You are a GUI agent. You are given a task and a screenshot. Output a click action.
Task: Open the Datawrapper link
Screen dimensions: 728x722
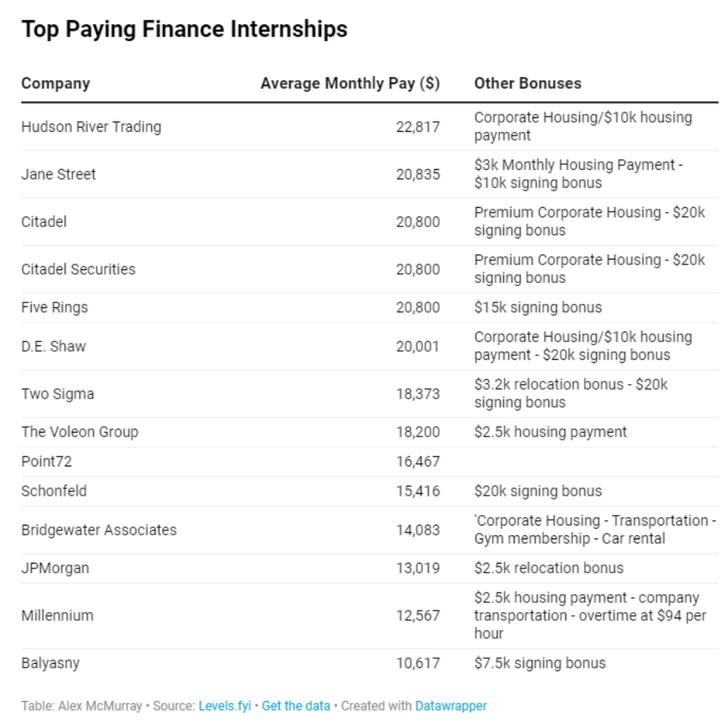coord(451,706)
